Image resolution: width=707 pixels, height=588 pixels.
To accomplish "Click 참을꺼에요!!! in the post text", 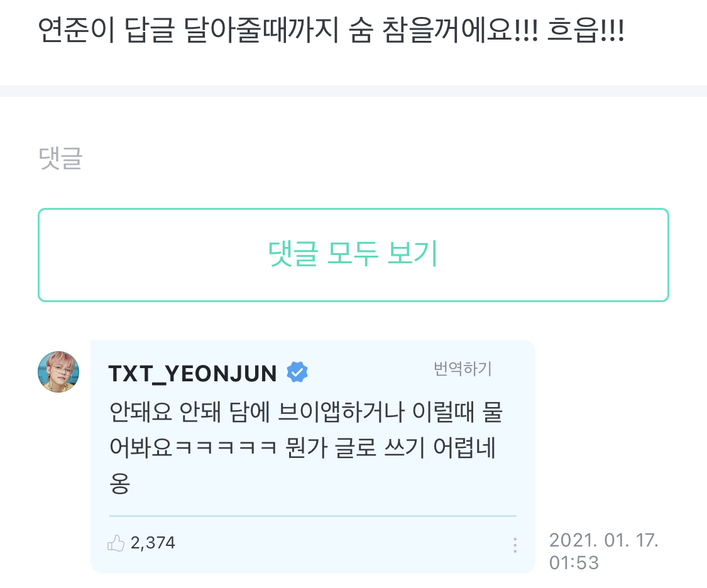I will pyautogui.click(x=460, y=30).
